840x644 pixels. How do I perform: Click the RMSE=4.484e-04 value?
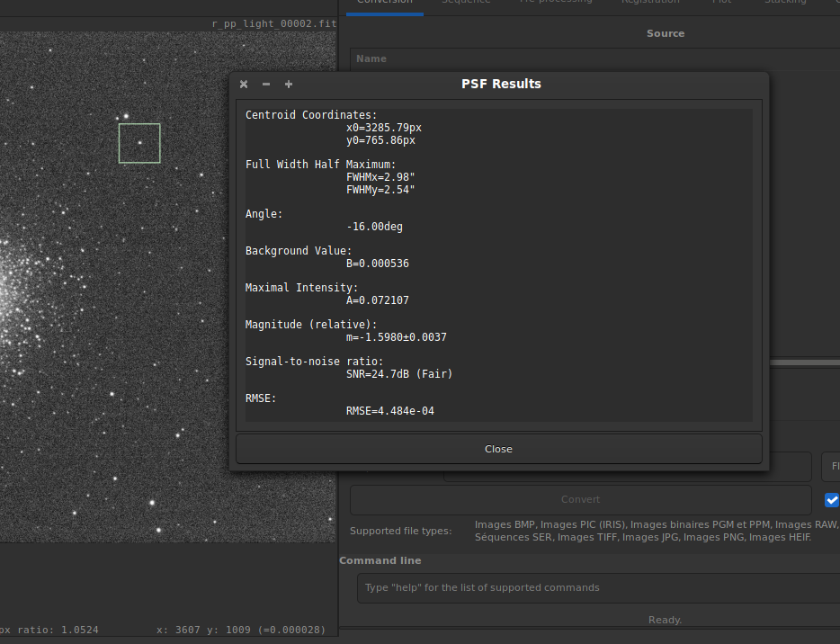tap(390, 411)
